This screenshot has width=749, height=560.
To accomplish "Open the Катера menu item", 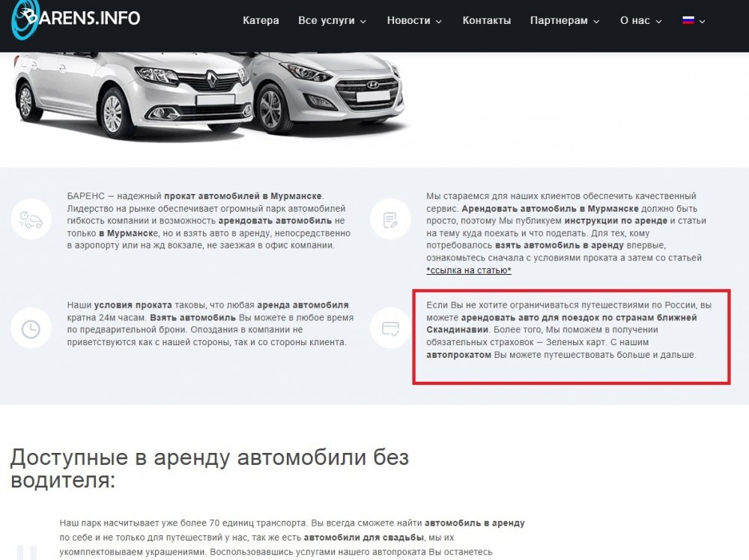I will coord(261,20).
